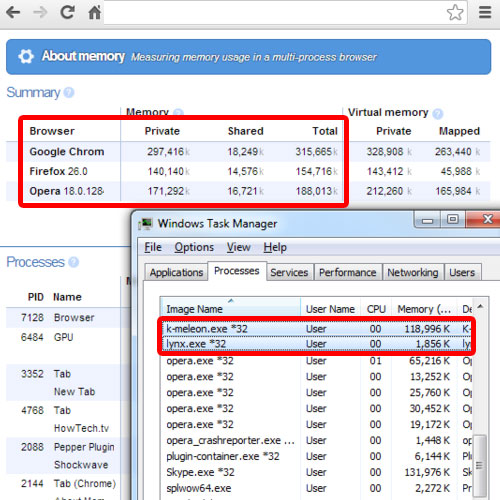The image size is (500, 500).
Task: Reload the page with refresh icon
Action: click(68, 12)
